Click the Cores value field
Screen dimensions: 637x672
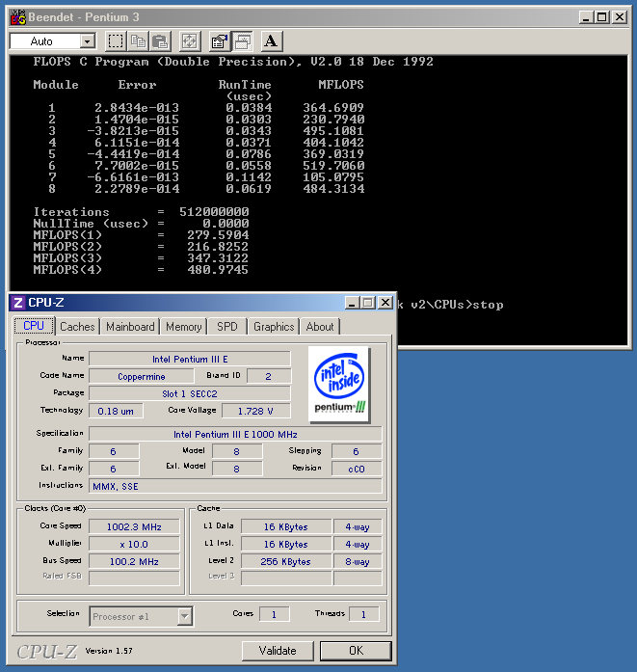click(x=274, y=614)
